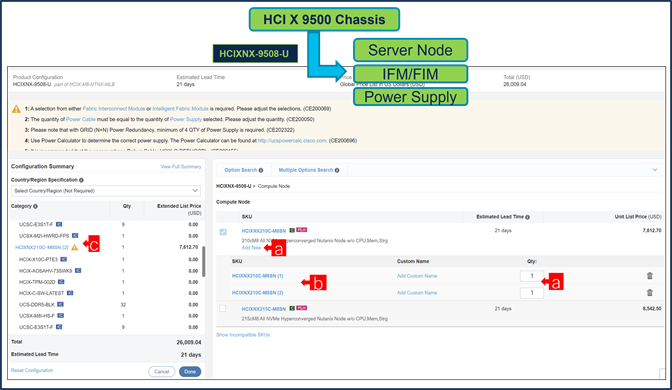Image resolution: width=672 pixels, height=390 pixels.
Task: Open the Fabric Interconnect Module link in banner
Action: tap(114, 109)
